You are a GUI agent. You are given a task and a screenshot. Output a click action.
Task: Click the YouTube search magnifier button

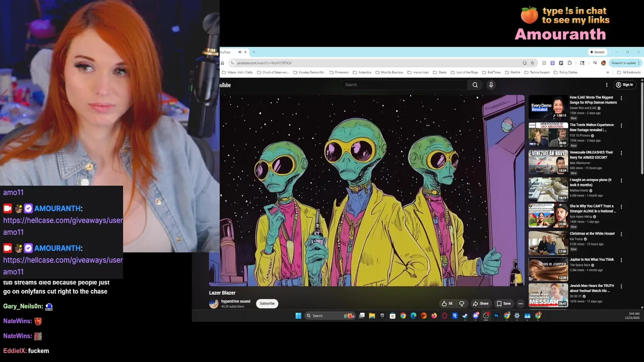pos(475,85)
